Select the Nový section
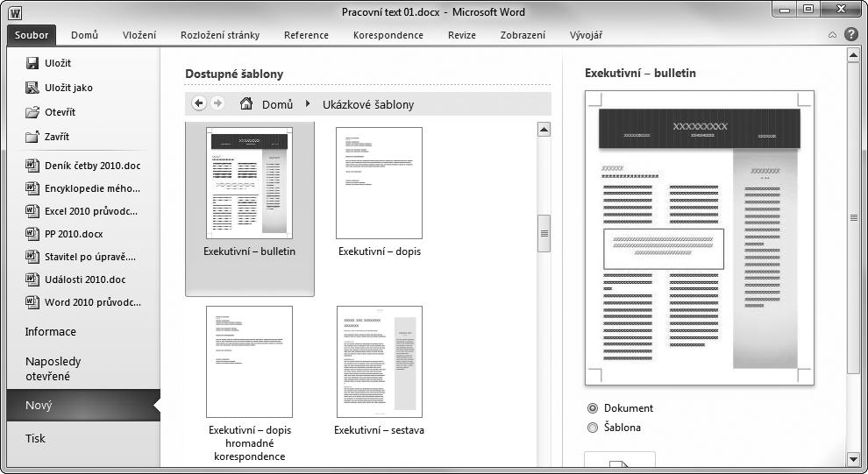Screen dimensions: 868x474 pos(83,406)
